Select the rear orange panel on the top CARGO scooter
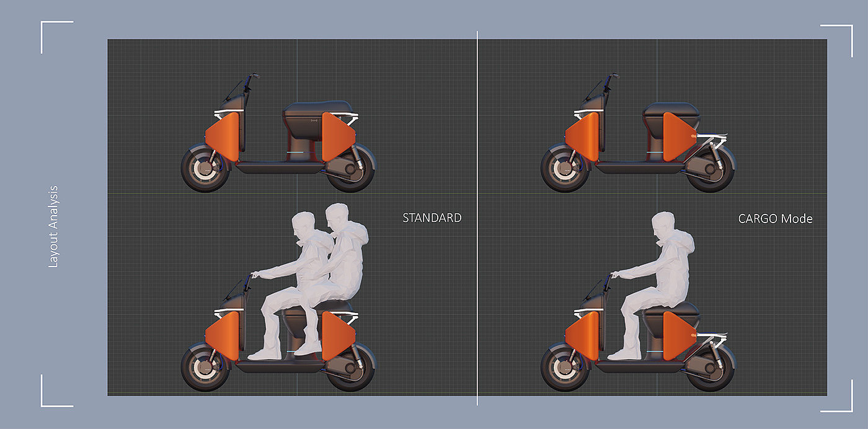This screenshot has height=429, width=868. 679,135
